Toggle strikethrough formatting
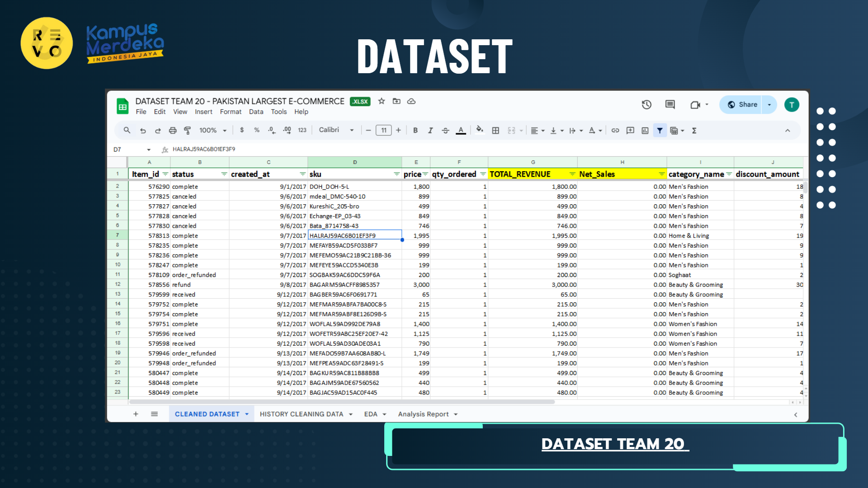 tap(446, 130)
